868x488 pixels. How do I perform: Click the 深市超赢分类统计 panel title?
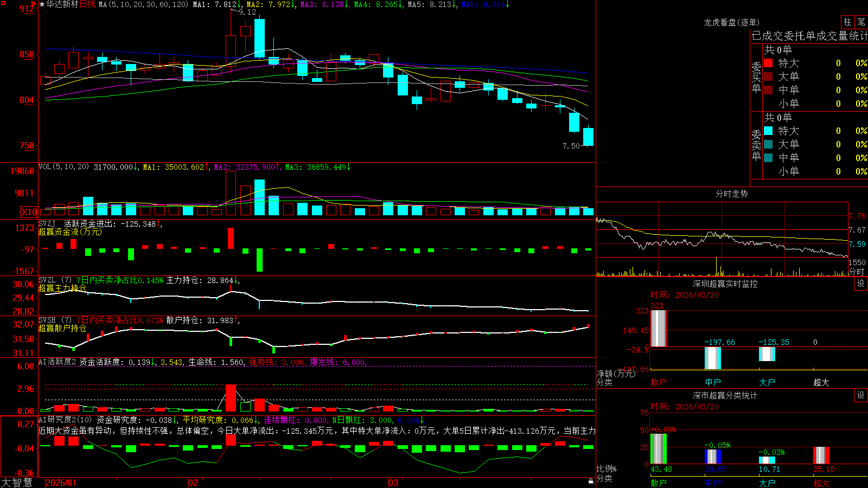click(x=725, y=395)
